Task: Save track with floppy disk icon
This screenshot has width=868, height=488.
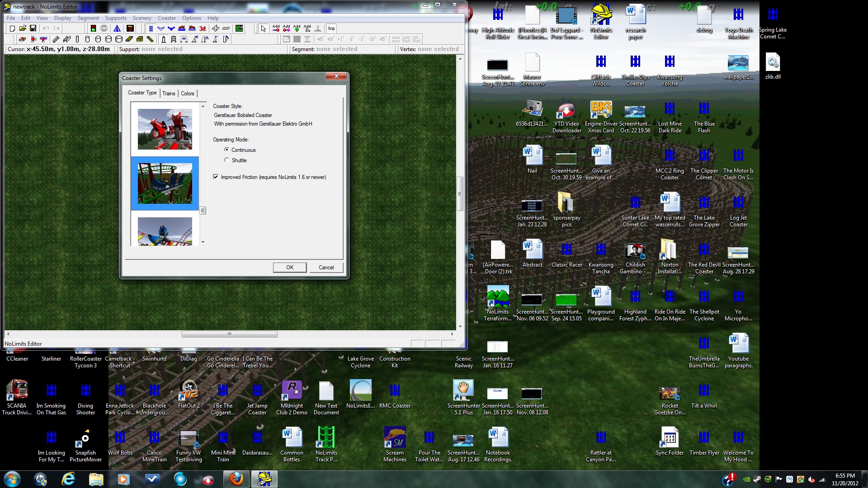Action: [x=33, y=28]
